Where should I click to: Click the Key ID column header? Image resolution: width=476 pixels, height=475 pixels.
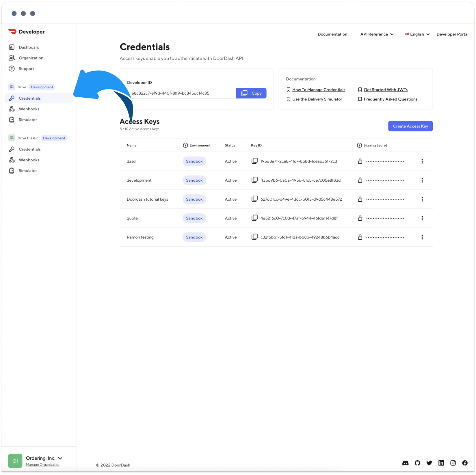256,145
